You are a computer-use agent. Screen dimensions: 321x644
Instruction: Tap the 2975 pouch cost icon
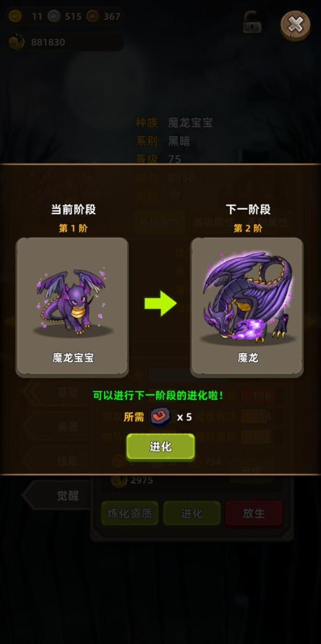(119, 480)
